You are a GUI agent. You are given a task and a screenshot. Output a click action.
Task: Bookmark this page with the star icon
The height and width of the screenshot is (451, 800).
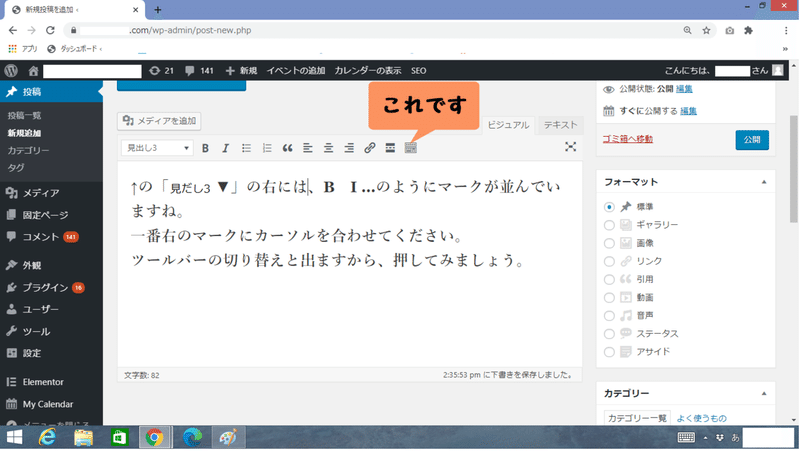[x=706, y=30]
